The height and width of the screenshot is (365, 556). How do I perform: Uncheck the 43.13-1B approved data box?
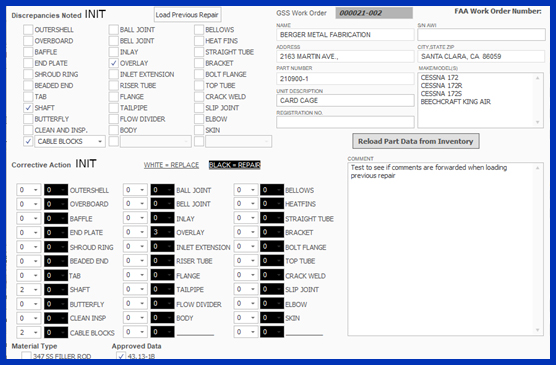click(x=121, y=356)
